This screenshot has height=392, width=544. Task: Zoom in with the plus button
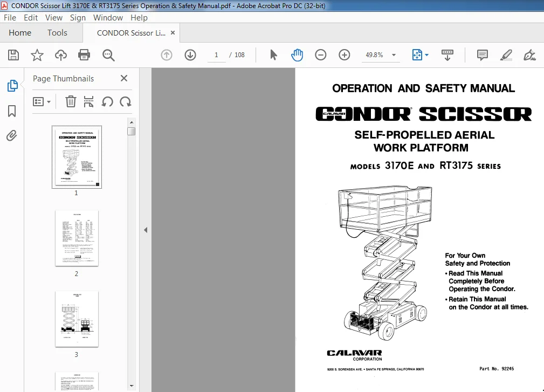click(344, 55)
